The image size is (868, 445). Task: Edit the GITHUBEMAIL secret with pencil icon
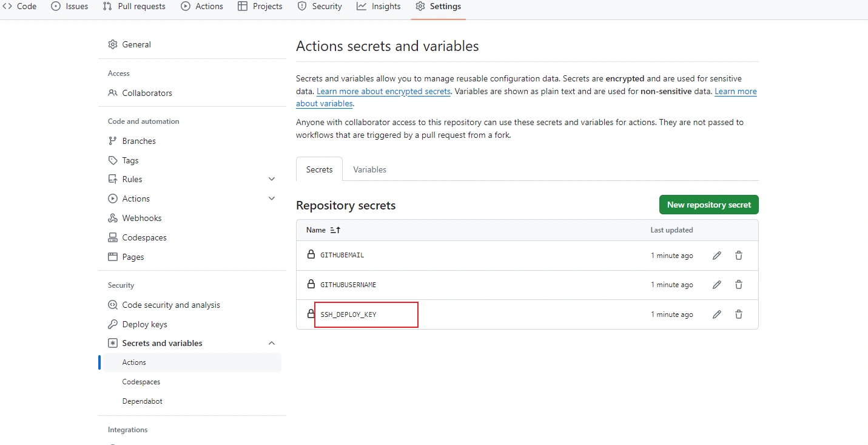pyautogui.click(x=717, y=256)
